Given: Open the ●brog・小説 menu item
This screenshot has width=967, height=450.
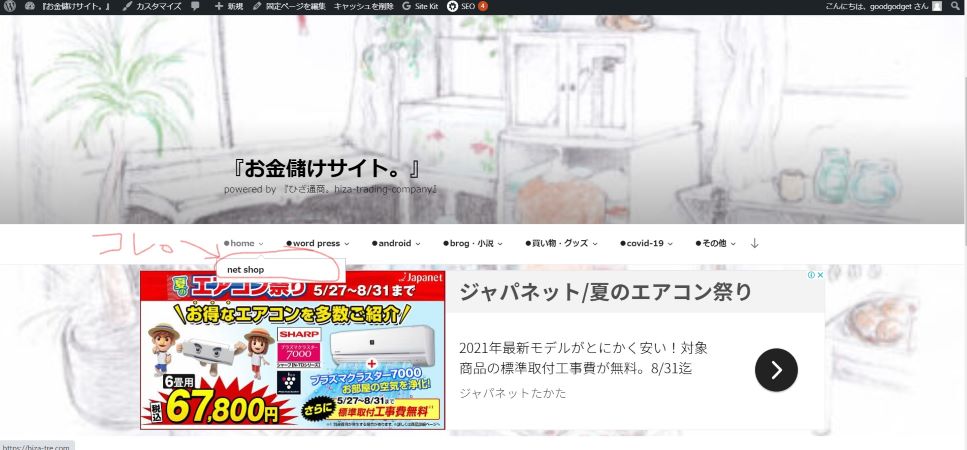Looking at the screenshot, I should pos(469,243).
